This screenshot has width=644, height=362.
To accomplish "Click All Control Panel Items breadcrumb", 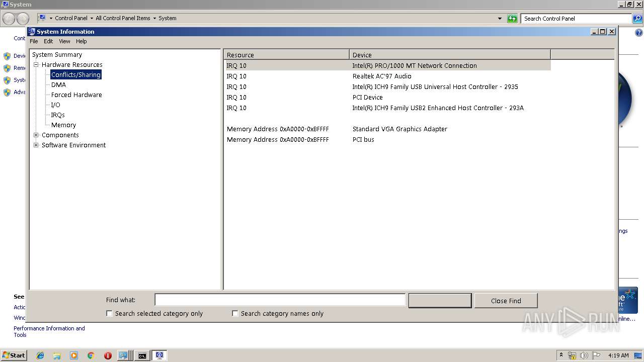I will [x=123, y=18].
